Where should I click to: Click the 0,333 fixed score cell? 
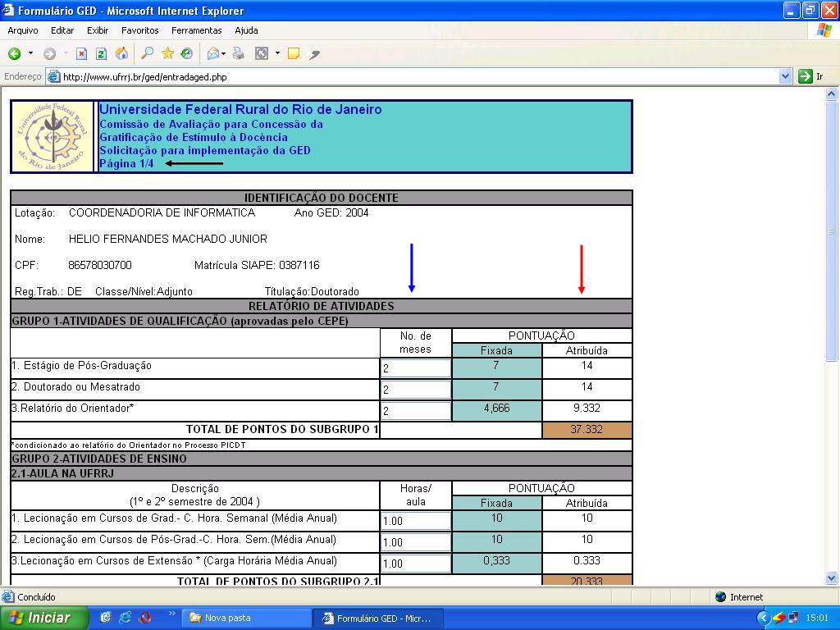(496, 563)
